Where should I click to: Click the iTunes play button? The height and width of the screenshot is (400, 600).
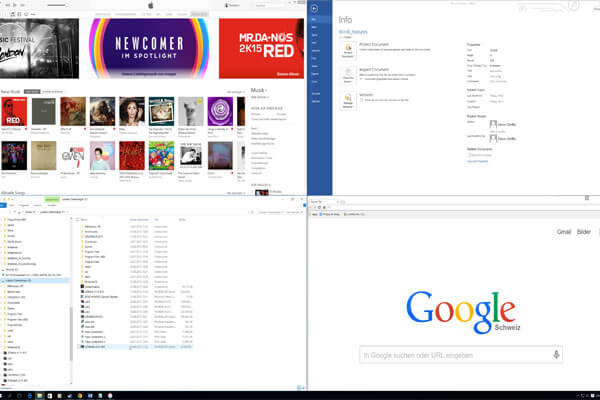tap(15, 5)
